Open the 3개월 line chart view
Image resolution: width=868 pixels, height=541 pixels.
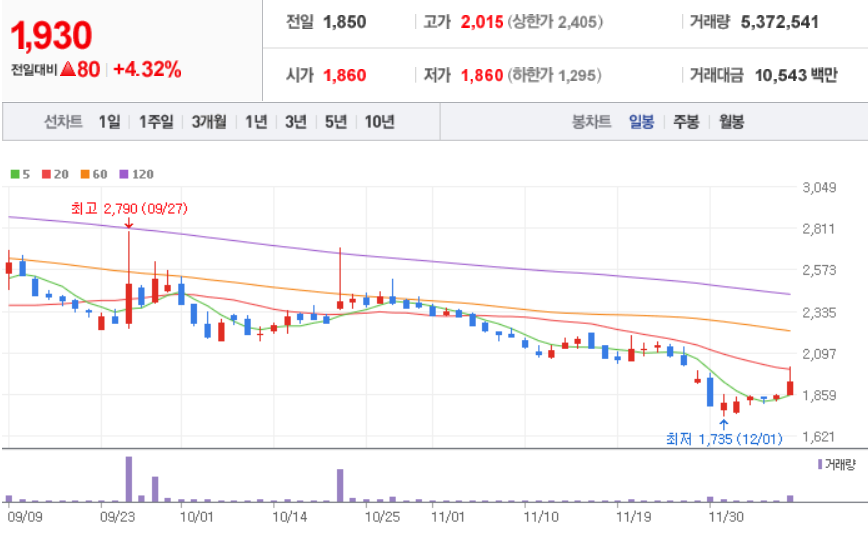pos(209,121)
